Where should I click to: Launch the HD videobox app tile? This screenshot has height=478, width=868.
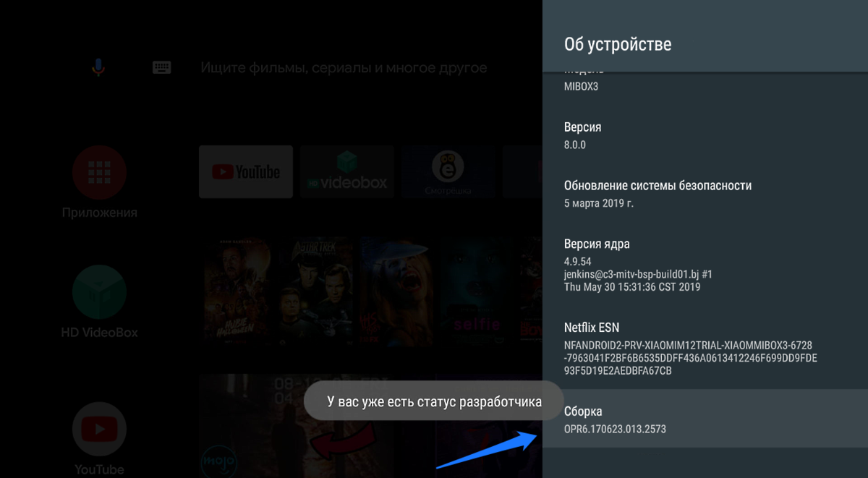347,171
